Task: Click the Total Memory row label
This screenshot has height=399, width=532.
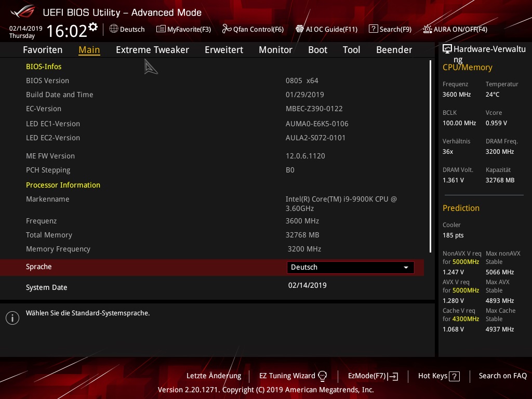Action: (x=49, y=235)
